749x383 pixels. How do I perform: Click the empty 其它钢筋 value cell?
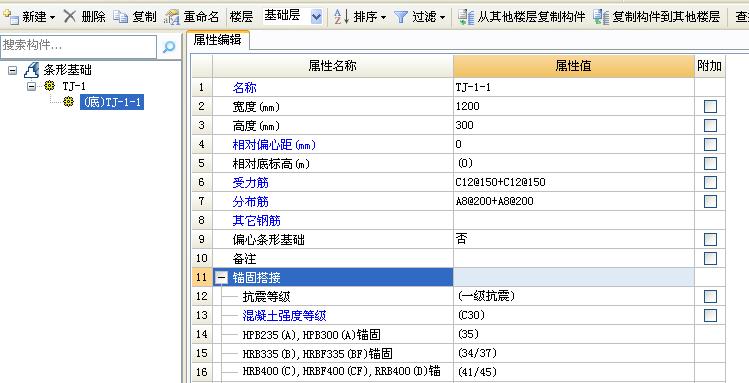[x=574, y=221]
